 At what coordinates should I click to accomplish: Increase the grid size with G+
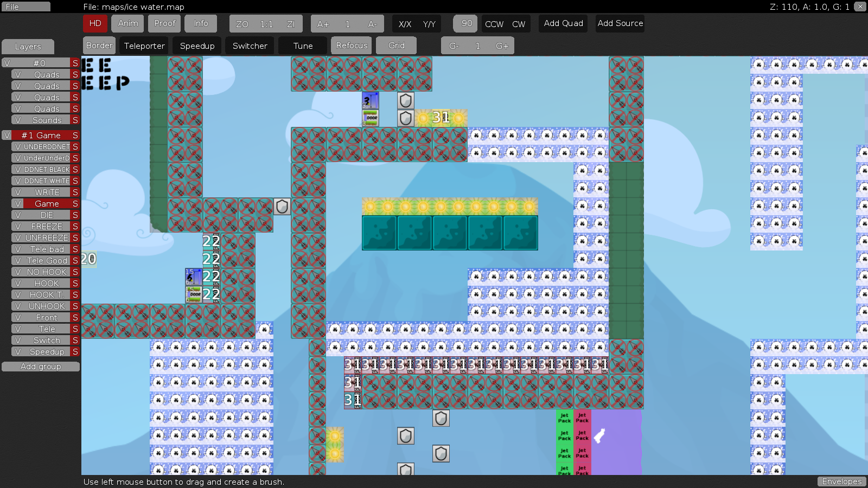click(x=500, y=46)
